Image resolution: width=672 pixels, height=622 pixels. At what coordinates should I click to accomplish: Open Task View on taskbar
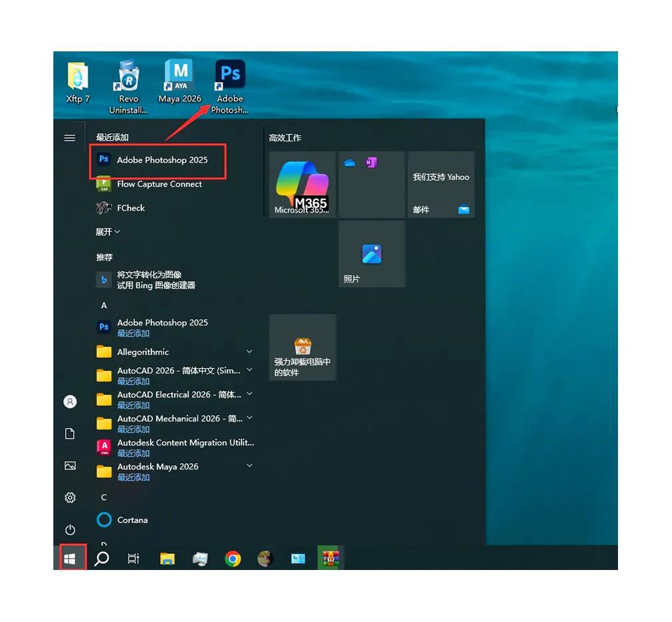pos(134,559)
